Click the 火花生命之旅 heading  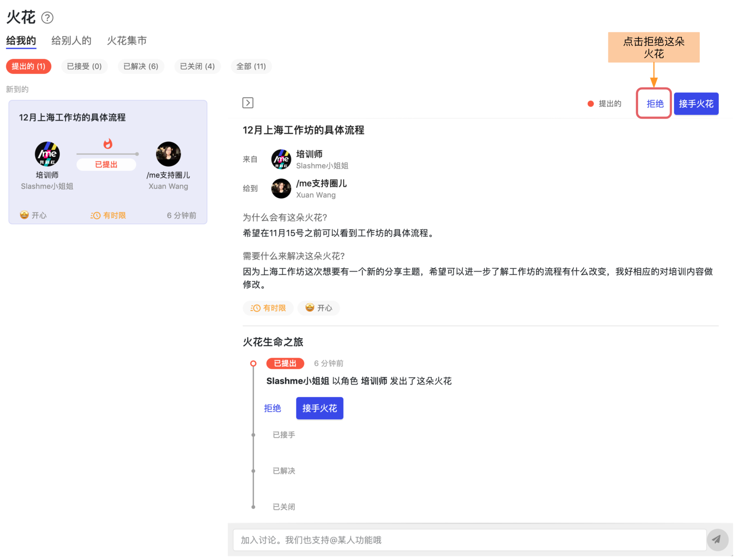[273, 342]
